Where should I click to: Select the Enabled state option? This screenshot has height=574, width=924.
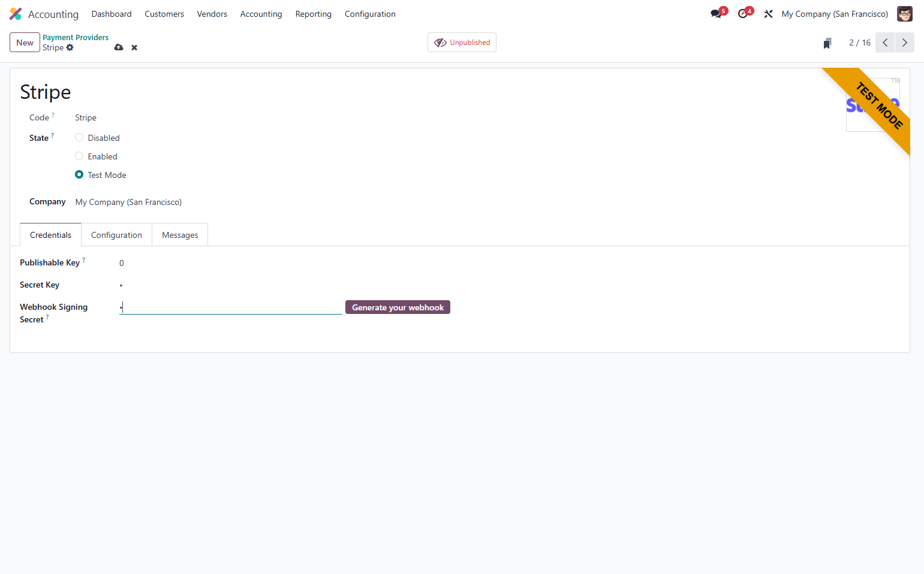[x=79, y=156]
